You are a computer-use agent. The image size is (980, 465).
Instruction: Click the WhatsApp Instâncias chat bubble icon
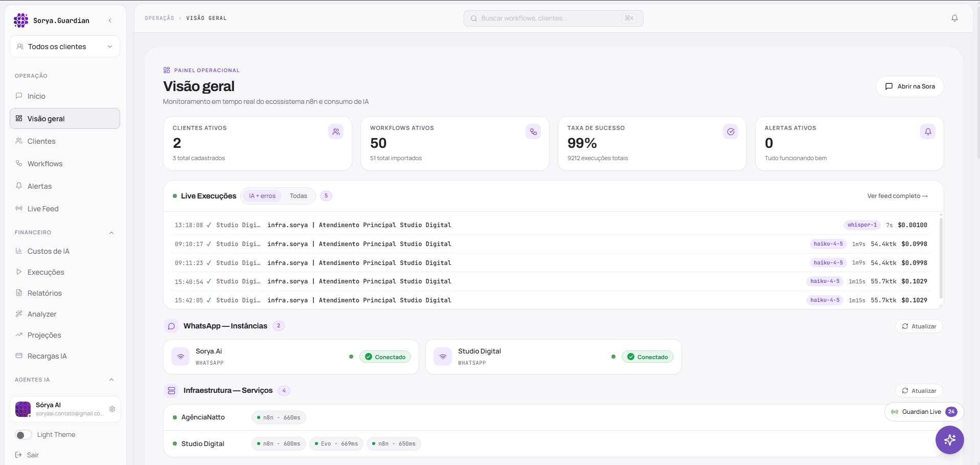[171, 326]
